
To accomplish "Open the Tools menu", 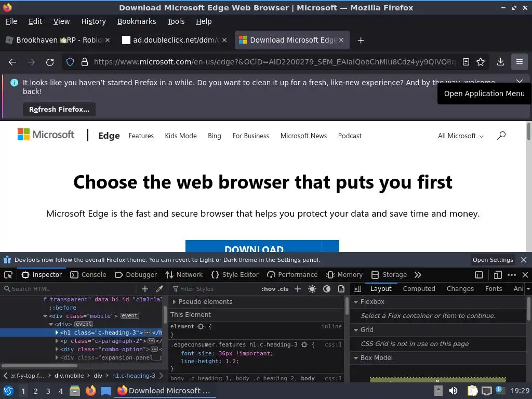I will coord(176,21).
